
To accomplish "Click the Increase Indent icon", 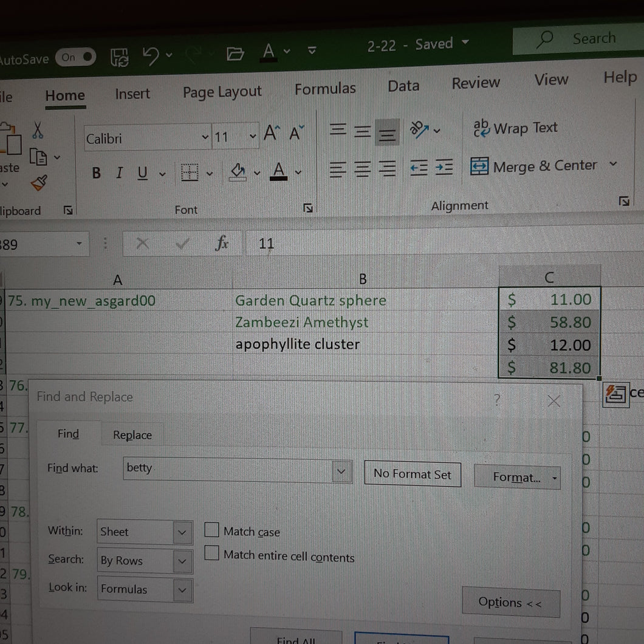I will 444,168.
